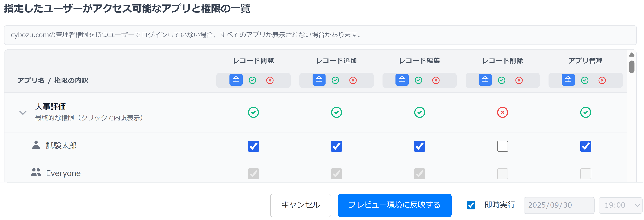The height and width of the screenshot is (220, 644).
Task: Toggle the 即時実行 checkbox
Action: tap(471, 205)
